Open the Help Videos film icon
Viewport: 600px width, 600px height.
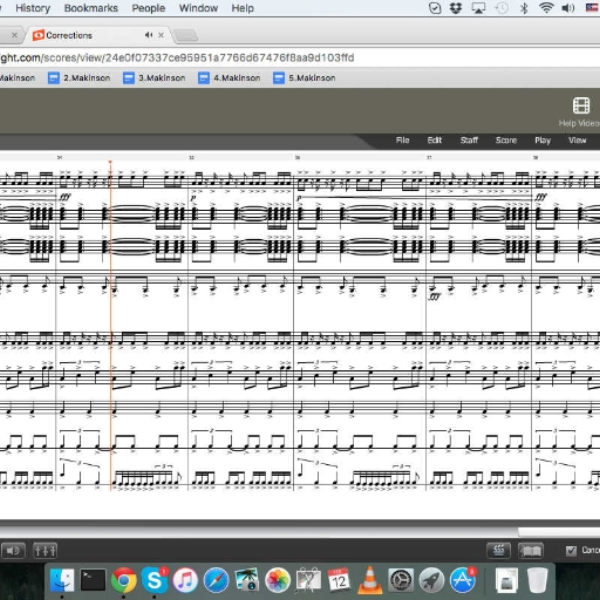click(x=581, y=106)
